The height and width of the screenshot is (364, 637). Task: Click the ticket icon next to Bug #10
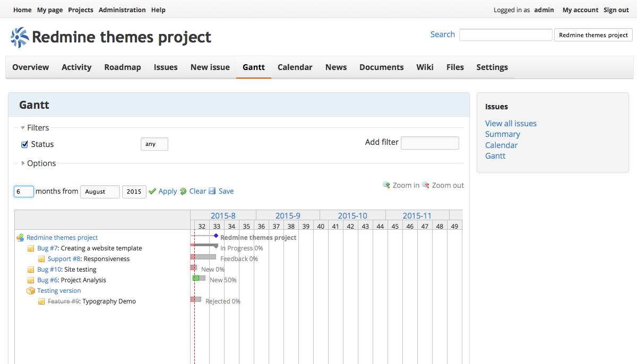(31, 270)
